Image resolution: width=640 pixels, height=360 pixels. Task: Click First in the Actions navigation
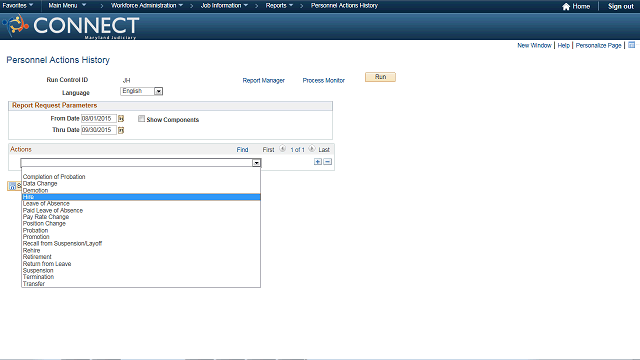[x=268, y=150]
